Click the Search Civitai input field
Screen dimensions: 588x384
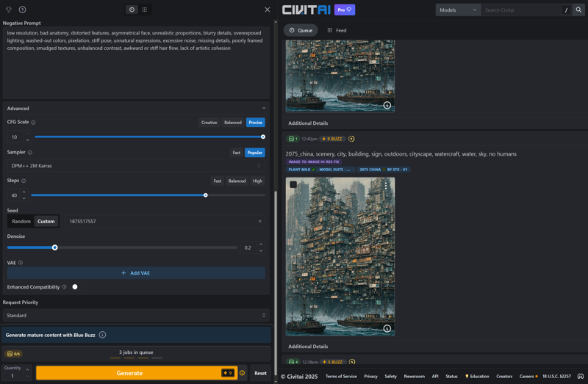(x=522, y=10)
